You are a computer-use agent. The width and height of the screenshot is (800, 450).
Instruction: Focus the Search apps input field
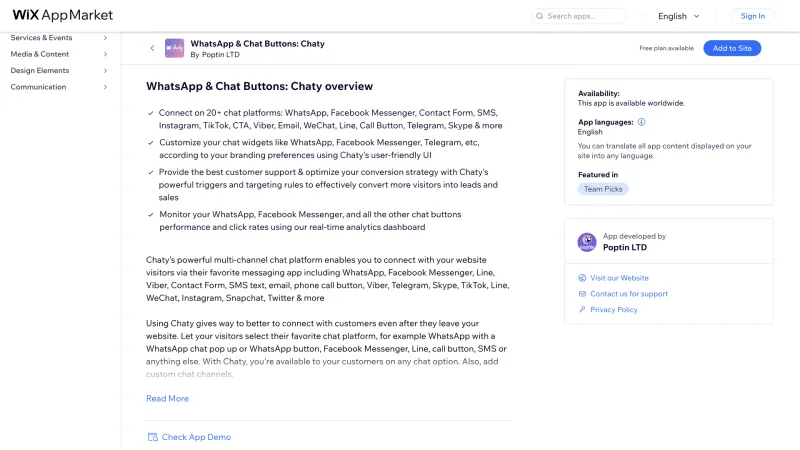pyautogui.click(x=579, y=16)
